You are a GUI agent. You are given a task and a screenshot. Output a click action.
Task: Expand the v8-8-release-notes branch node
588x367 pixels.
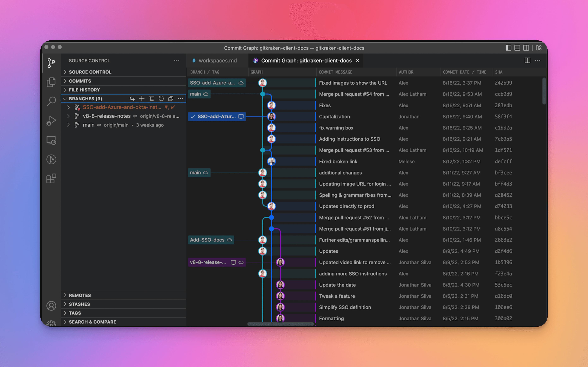pos(69,116)
